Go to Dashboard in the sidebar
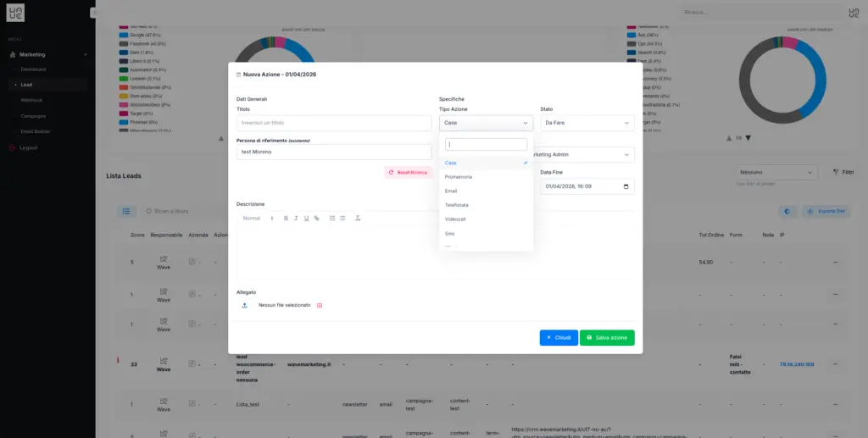This screenshot has width=868, height=438. [x=33, y=69]
